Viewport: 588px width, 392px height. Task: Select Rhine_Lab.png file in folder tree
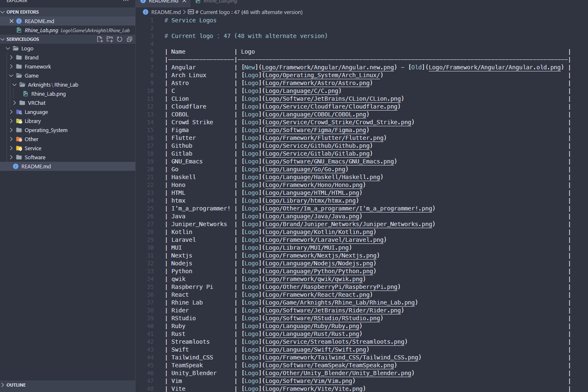[49, 94]
